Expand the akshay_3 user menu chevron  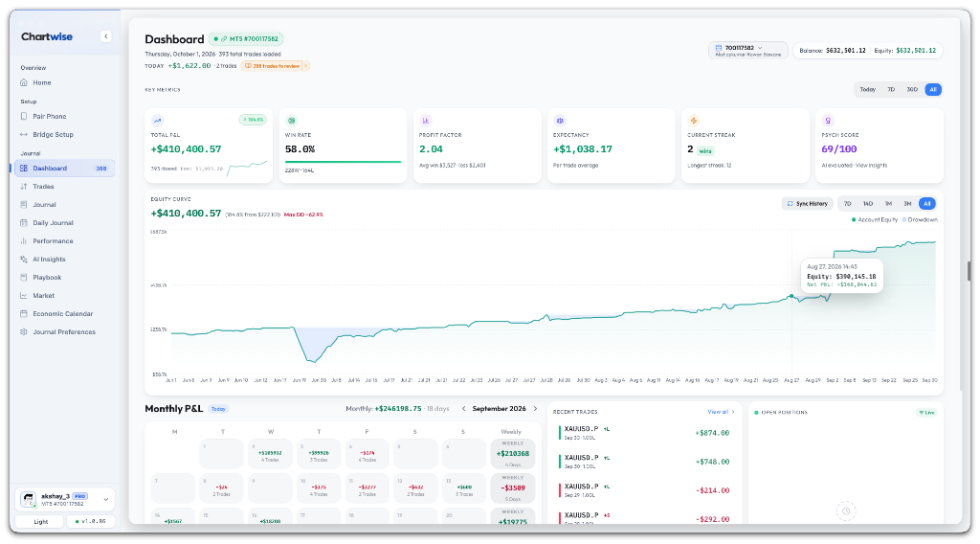pos(105,499)
